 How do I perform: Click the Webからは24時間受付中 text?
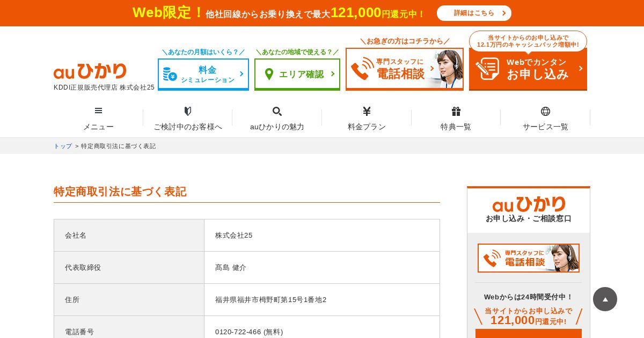click(x=529, y=297)
